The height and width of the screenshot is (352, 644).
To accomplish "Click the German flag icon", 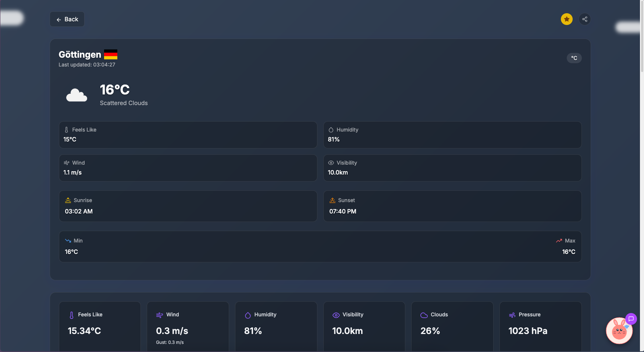I will pyautogui.click(x=111, y=54).
